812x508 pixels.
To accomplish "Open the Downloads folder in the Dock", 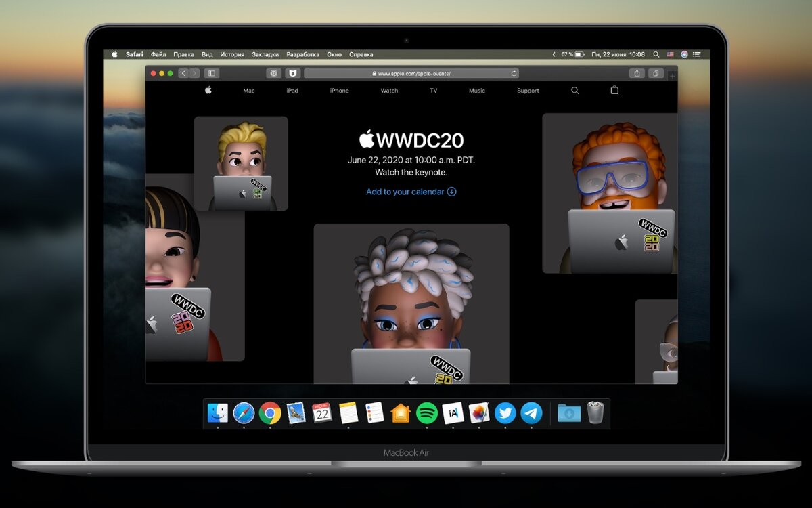I will point(569,412).
